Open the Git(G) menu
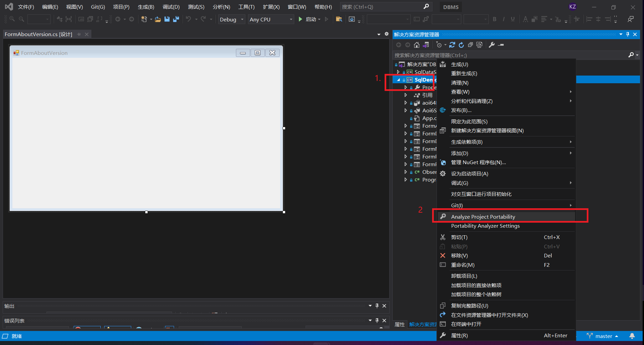Screen dimensions: 644x345 tap(98, 7)
